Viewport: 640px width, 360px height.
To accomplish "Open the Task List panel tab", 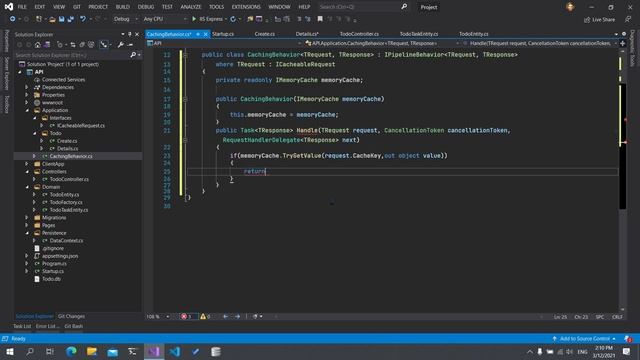I will click(x=22, y=326).
